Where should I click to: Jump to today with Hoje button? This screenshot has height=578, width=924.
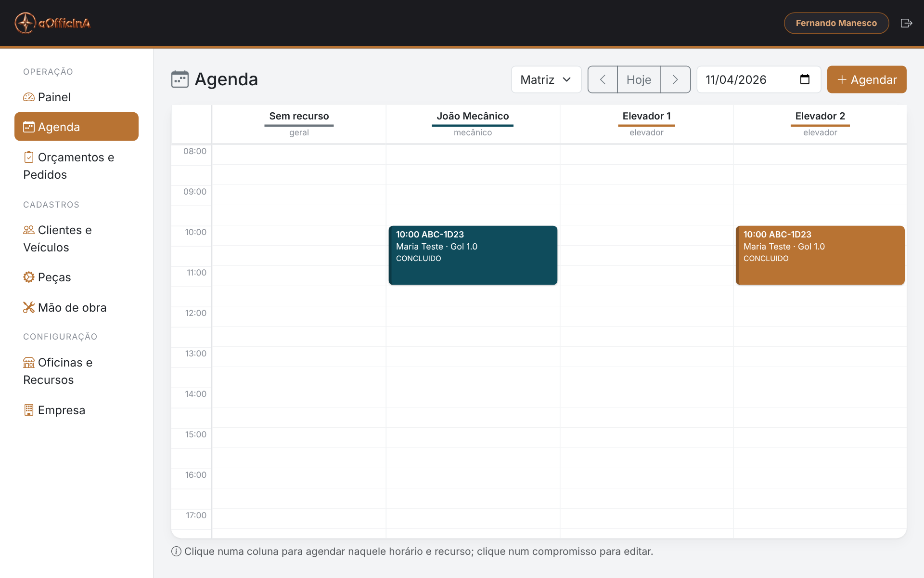click(x=639, y=79)
